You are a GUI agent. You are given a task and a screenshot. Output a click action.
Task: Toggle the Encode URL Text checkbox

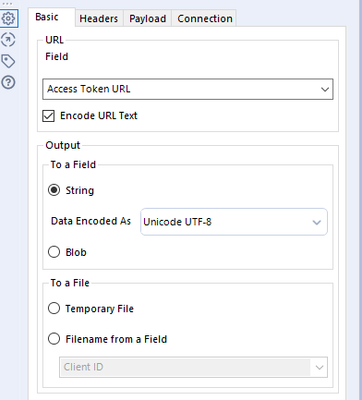[x=48, y=116]
